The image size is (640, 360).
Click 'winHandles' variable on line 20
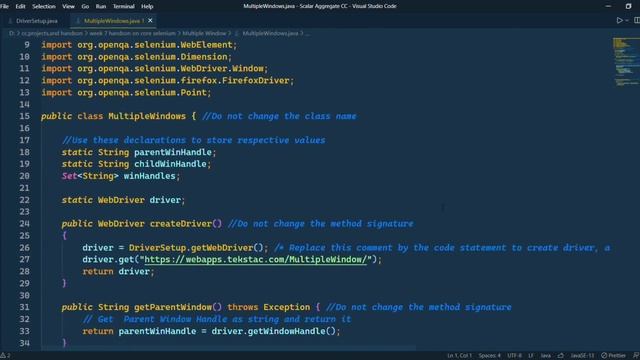149,176
